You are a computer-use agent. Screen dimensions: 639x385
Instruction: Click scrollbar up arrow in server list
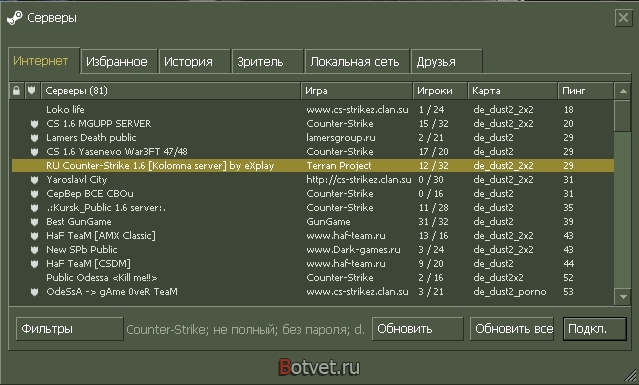point(623,91)
